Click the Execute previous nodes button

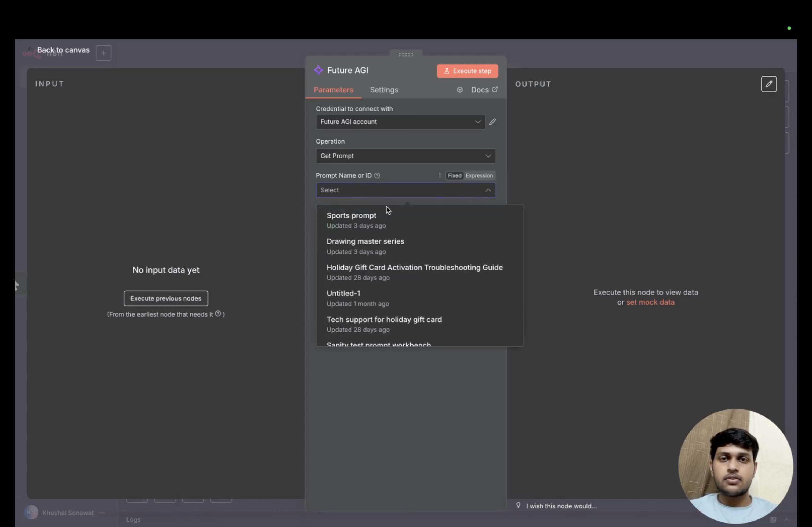(165, 298)
